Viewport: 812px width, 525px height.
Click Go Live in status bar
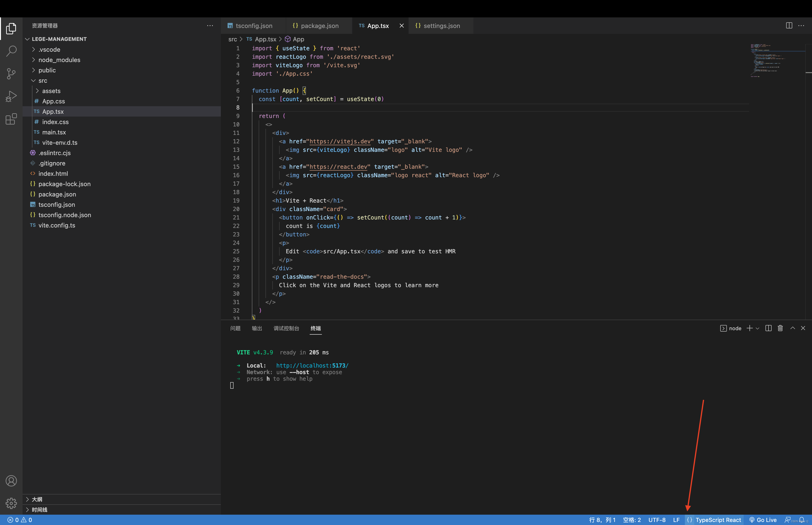(763, 520)
